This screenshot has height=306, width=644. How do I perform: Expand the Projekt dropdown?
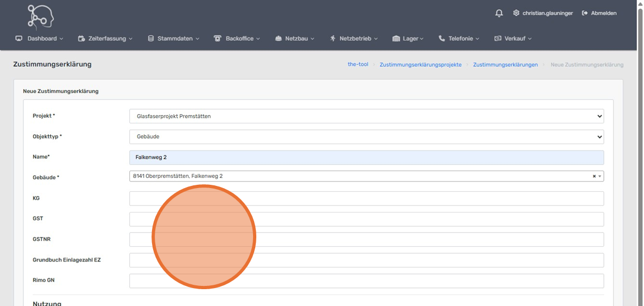(x=366, y=116)
